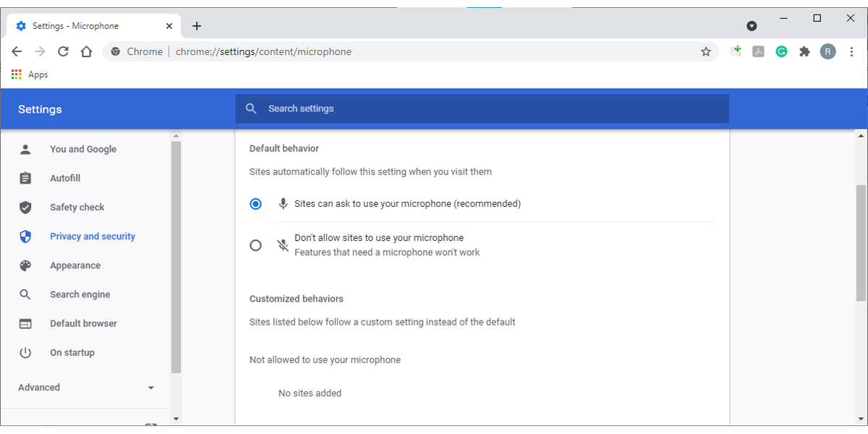
Task: Click the Default browser window icon
Action: pyautogui.click(x=25, y=323)
